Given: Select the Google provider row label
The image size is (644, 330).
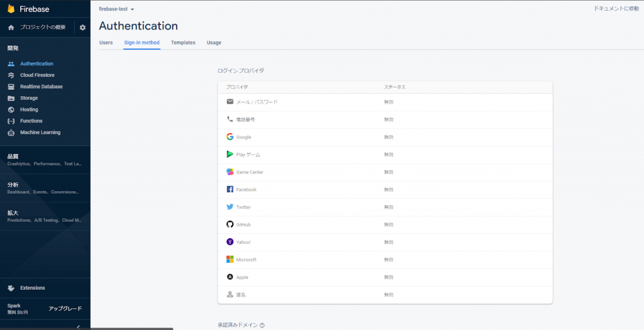Looking at the screenshot, I should pyautogui.click(x=243, y=137).
